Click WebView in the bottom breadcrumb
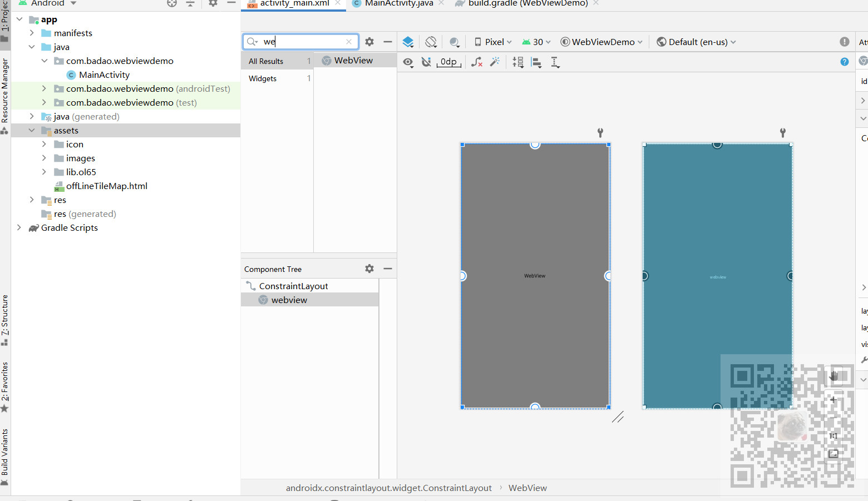Viewport: 868px width, 501px height. point(527,488)
